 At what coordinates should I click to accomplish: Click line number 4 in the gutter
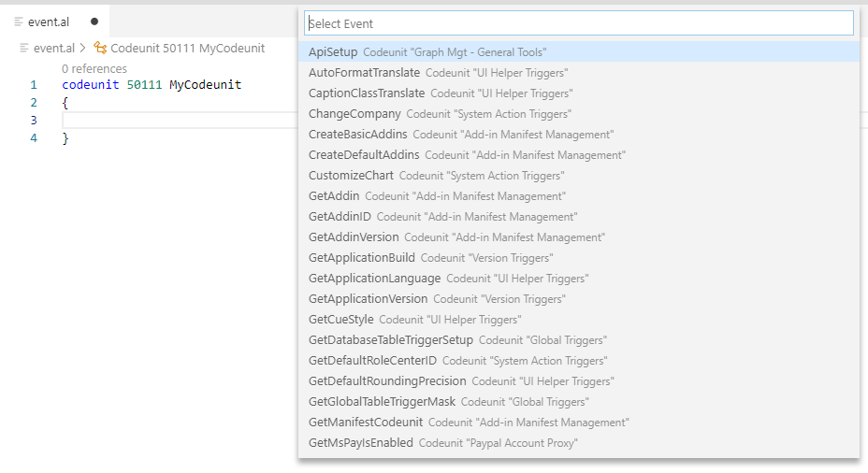(x=34, y=137)
